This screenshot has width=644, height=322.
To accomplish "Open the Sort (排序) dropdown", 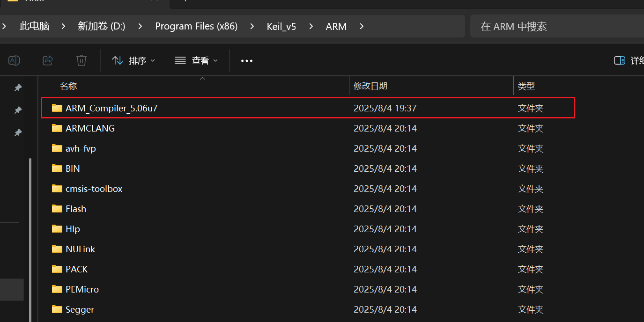I will point(133,60).
